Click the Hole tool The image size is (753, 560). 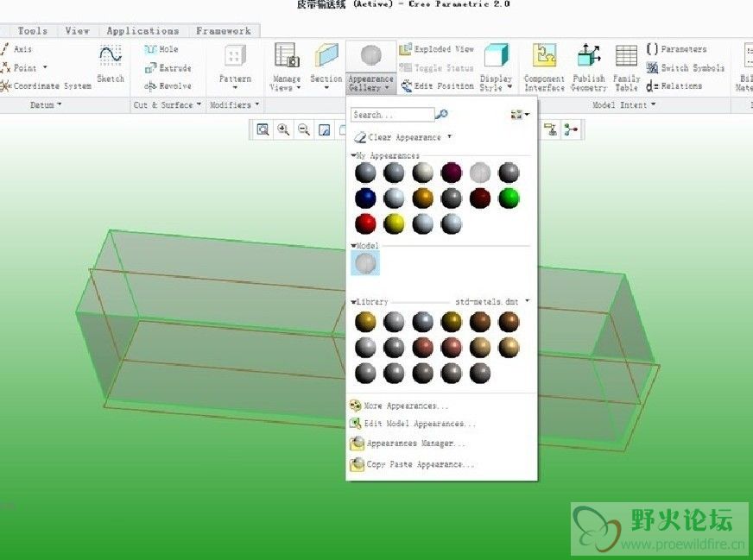point(161,49)
